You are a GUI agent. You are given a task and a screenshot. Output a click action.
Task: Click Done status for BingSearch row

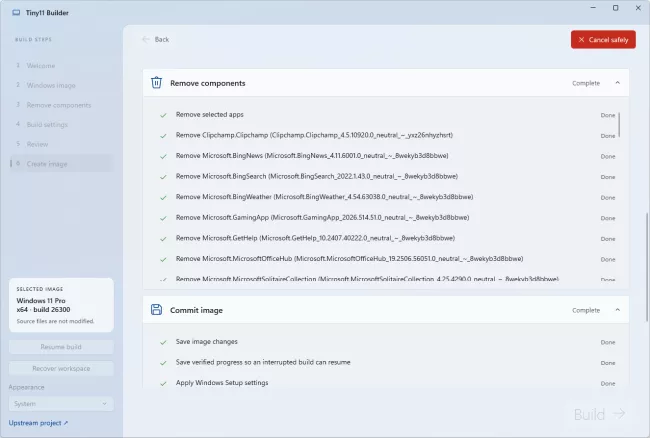tap(608, 177)
